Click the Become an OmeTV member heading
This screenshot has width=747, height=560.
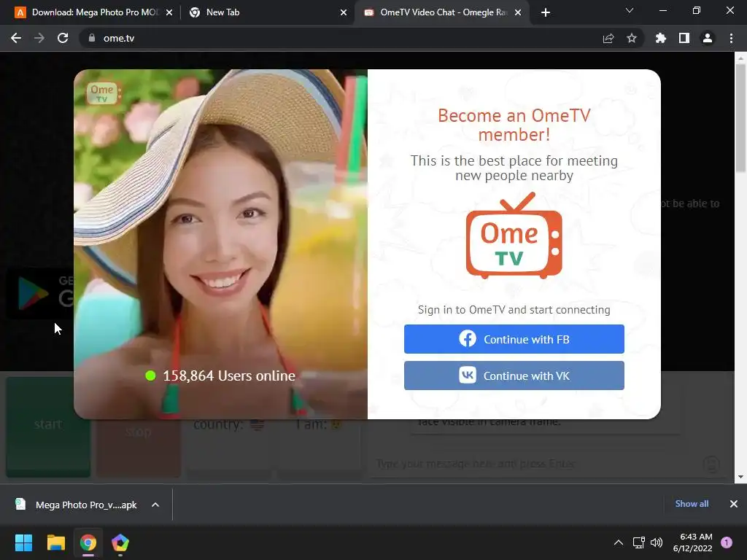(x=514, y=125)
